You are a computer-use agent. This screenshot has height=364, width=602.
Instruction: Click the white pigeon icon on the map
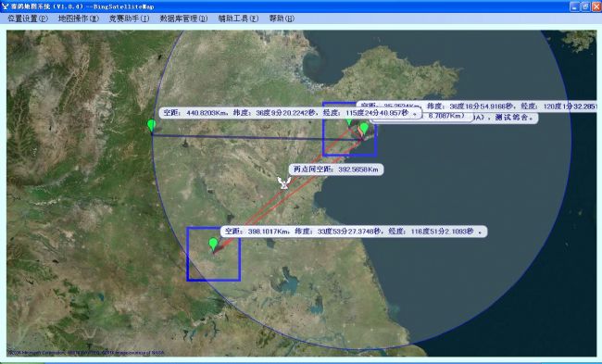(x=283, y=183)
